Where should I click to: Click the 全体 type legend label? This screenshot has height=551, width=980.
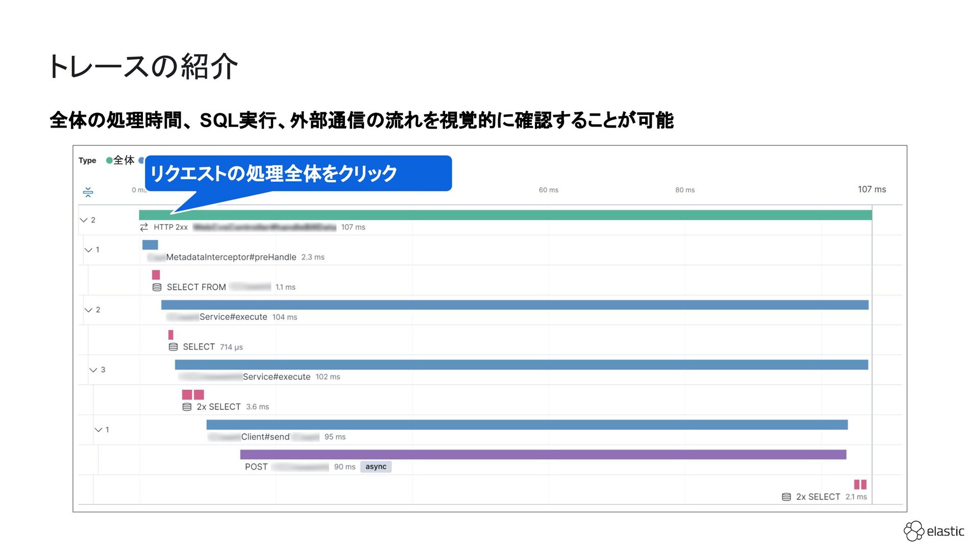124,160
